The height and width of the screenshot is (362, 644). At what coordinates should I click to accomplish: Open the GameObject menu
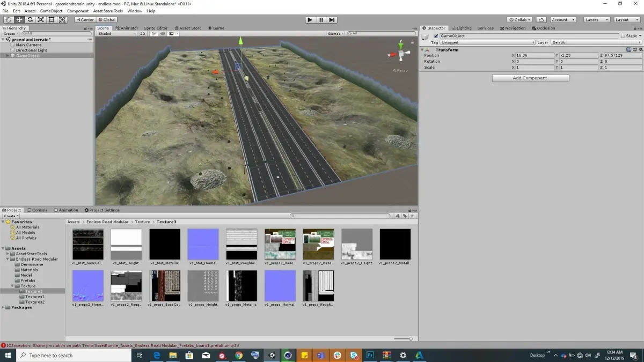click(x=52, y=11)
